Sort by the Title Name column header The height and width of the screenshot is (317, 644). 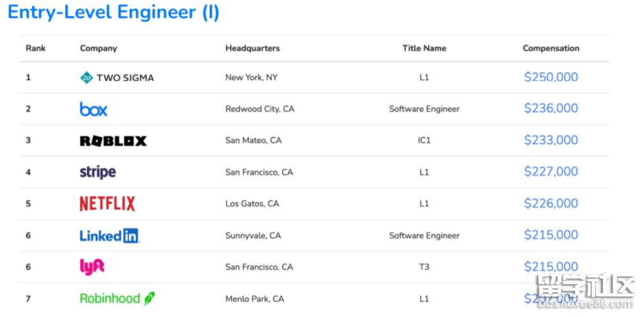(x=424, y=48)
